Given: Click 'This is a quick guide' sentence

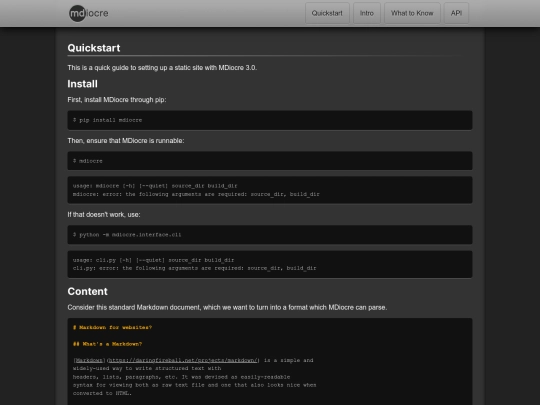Looking at the screenshot, I should click(162, 68).
